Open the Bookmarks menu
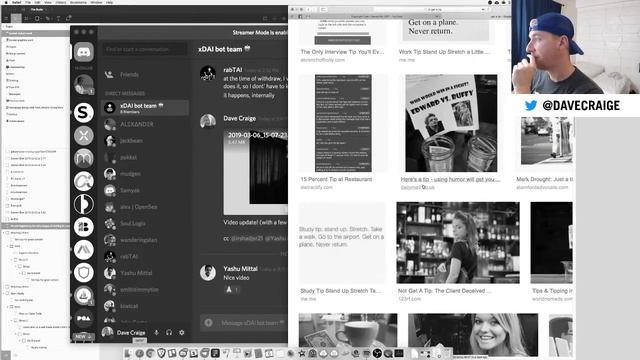This screenshot has height=360, width=640. 78,2
